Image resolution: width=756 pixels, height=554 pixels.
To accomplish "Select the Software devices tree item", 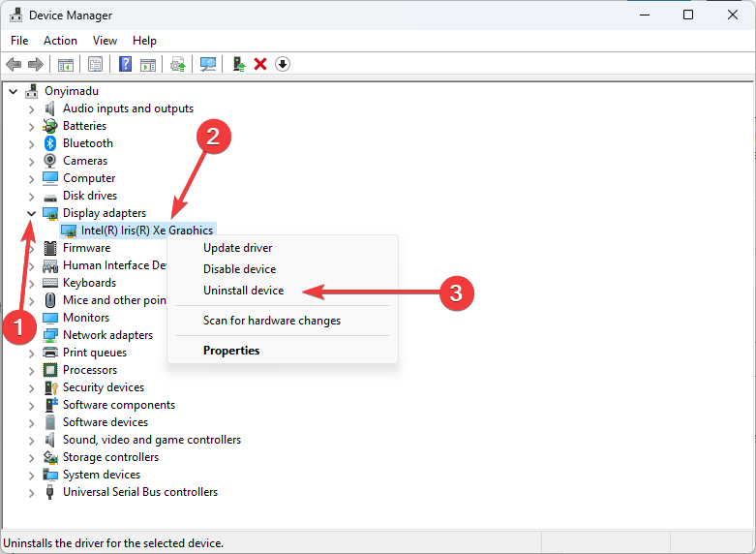I will (x=106, y=422).
